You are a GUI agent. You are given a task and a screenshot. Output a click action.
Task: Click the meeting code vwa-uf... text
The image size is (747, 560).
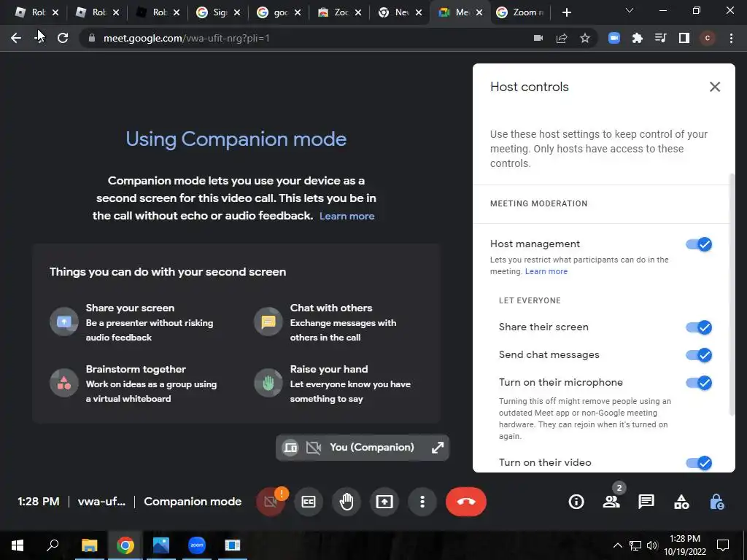(101, 502)
